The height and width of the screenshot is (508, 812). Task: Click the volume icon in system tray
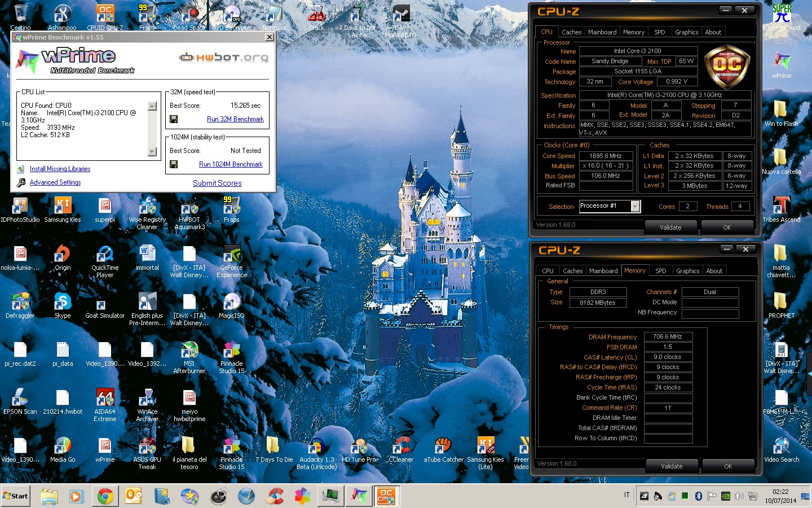point(739,496)
